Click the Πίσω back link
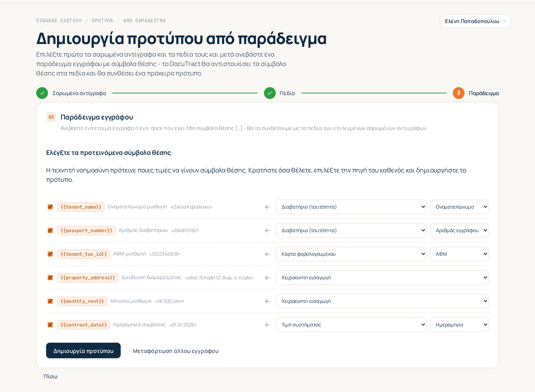The image size is (535, 392). point(51,377)
